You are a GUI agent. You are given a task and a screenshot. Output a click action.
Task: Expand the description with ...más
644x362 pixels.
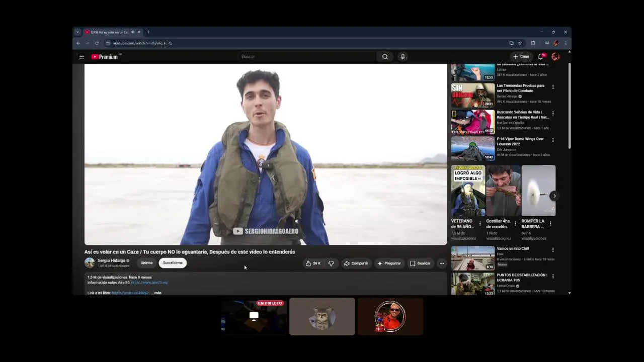pyautogui.click(x=156, y=293)
